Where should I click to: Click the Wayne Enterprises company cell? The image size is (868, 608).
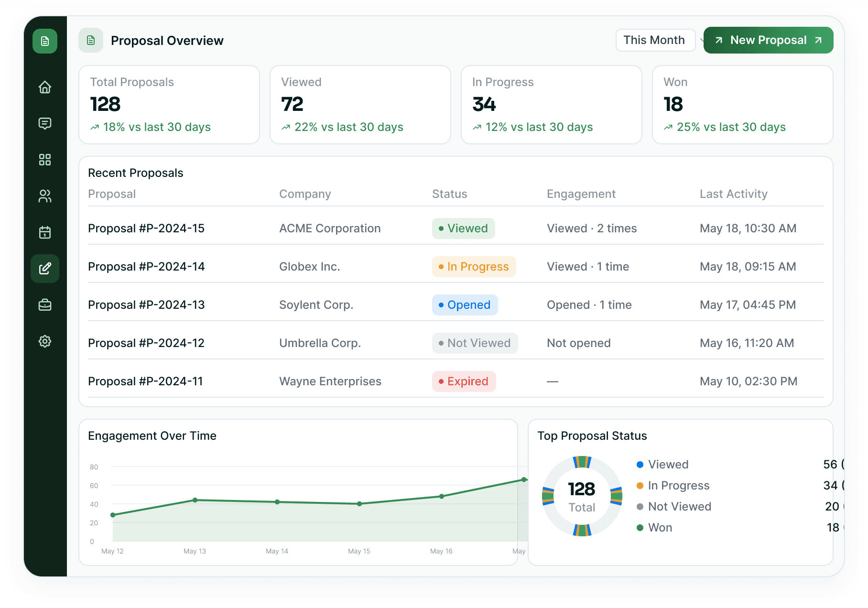pos(330,381)
